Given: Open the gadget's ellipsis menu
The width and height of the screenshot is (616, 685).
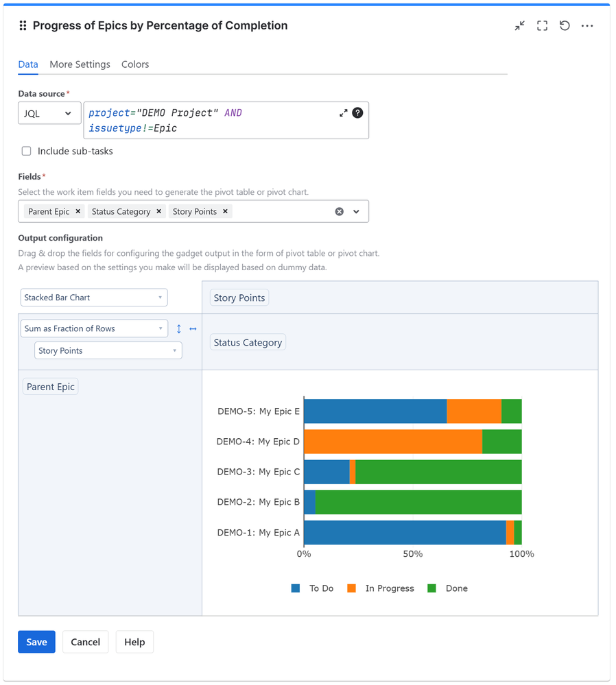Looking at the screenshot, I should click(587, 25).
